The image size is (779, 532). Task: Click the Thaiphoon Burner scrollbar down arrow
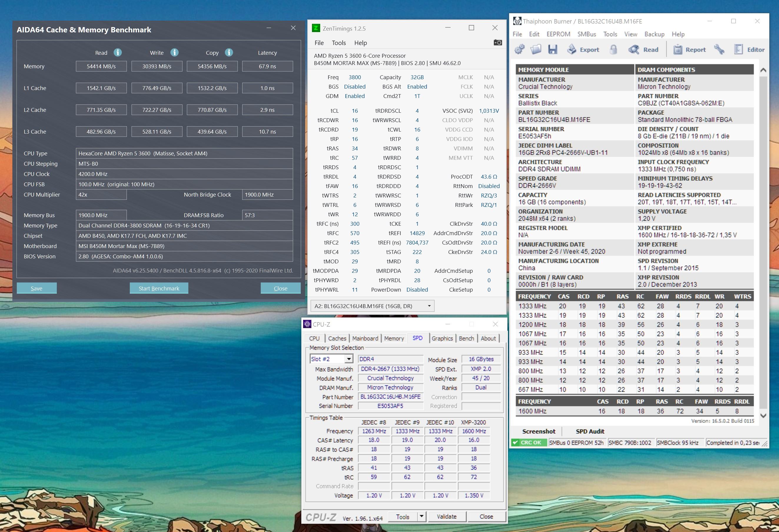click(763, 416)
